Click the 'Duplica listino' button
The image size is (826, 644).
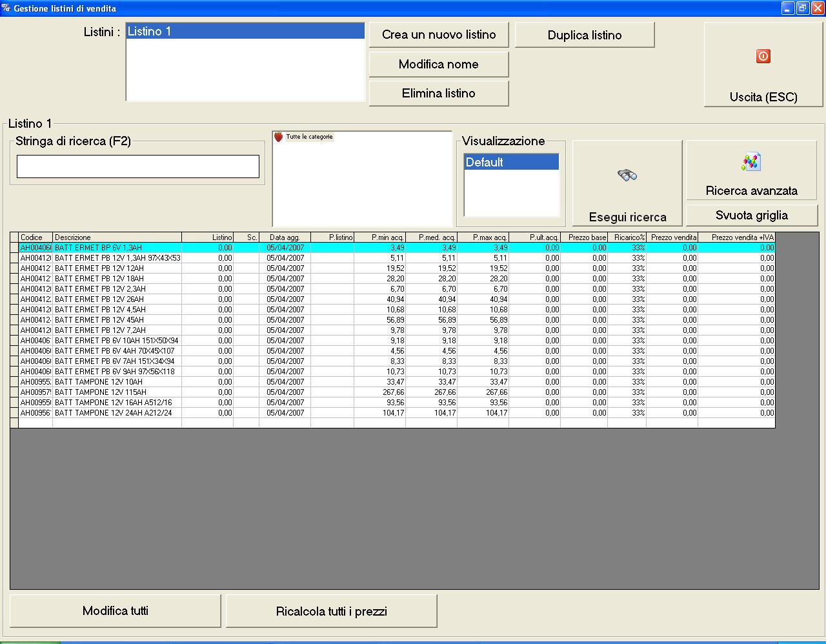coord(584,35)
